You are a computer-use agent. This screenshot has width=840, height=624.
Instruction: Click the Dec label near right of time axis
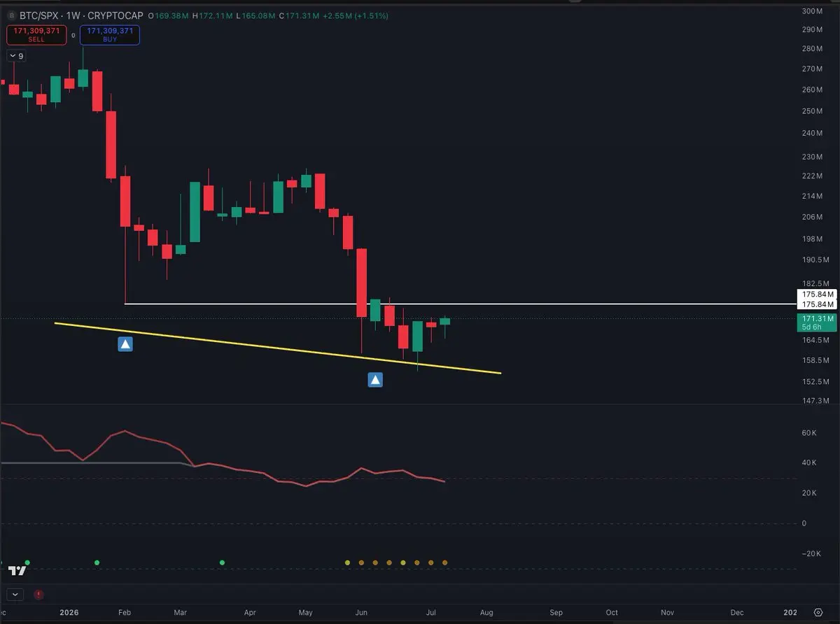coord(737,612)
